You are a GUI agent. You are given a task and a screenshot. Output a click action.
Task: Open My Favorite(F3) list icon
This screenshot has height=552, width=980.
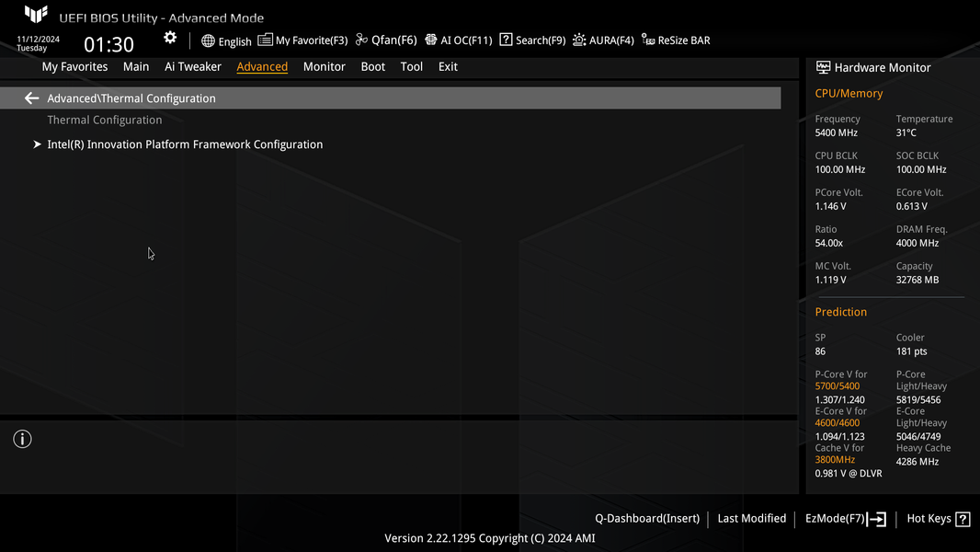pyautogui.click(x=265, y=40)
